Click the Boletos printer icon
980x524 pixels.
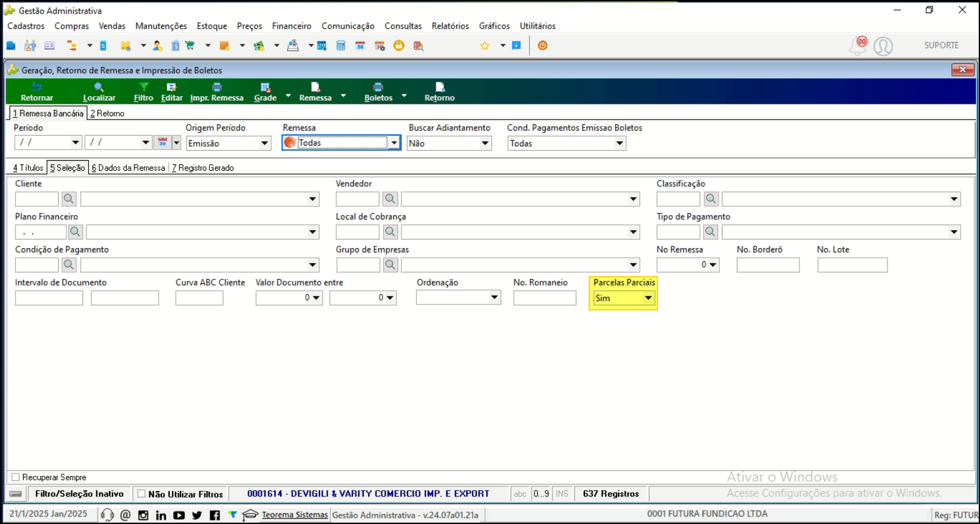pos(377,87)
